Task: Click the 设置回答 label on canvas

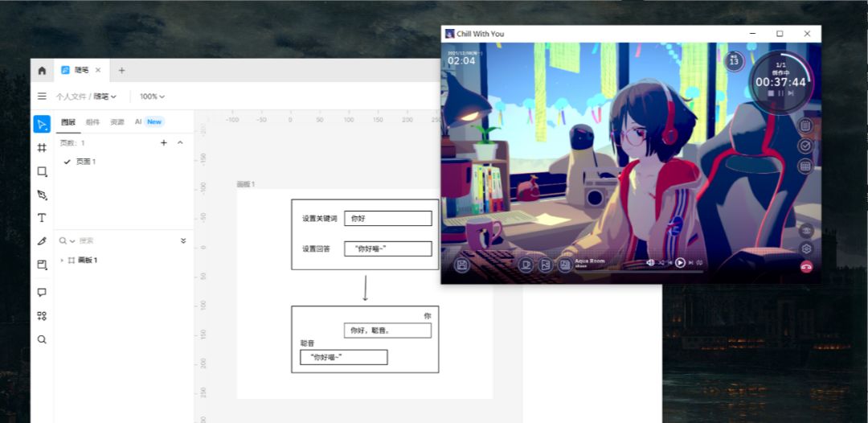Action: click(x=316, y=249)
